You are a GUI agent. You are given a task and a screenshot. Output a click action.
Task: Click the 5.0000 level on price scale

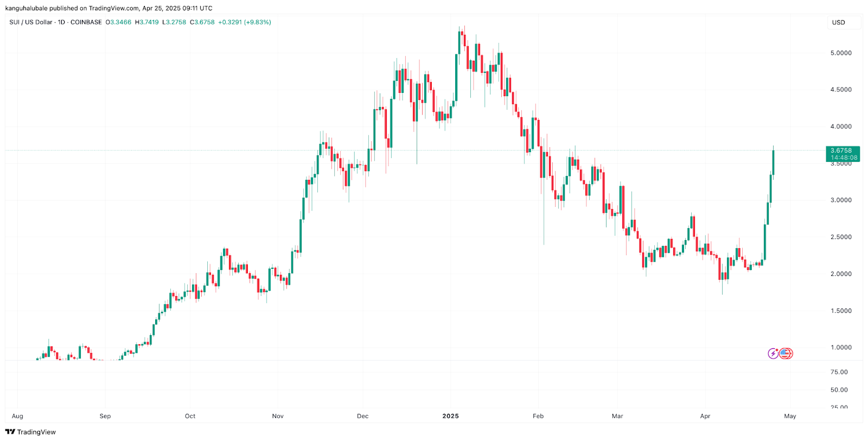pos(841,53)
